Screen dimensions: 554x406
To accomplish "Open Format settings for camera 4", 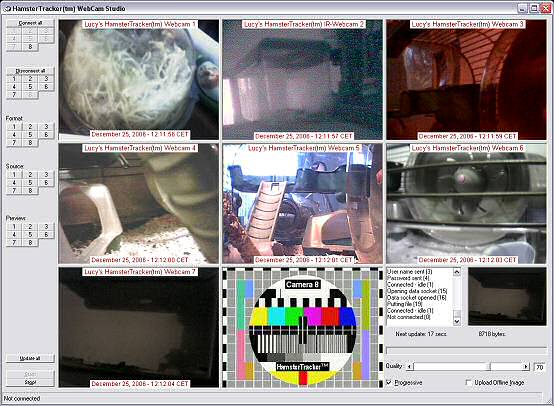I will (x=14, y=135).
